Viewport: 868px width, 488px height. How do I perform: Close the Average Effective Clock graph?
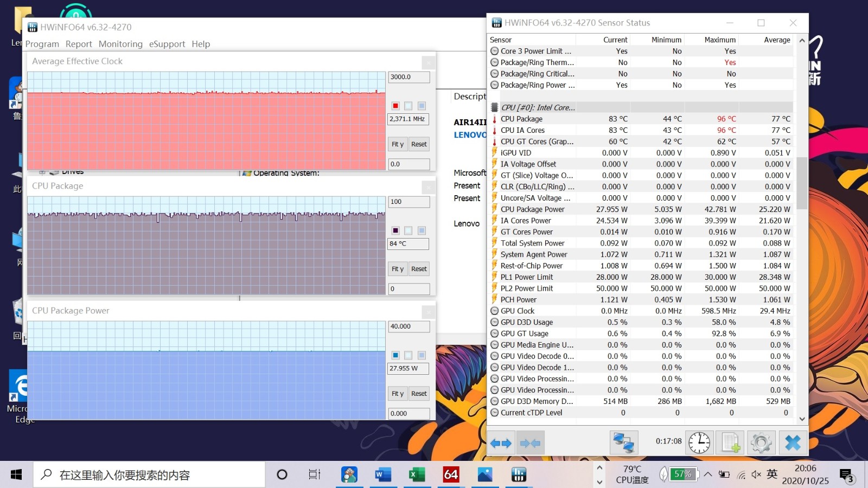[428, 62]
